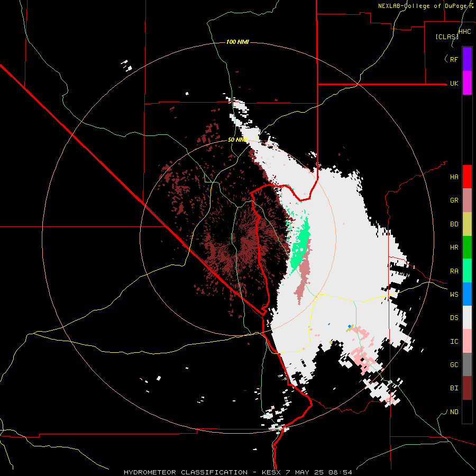Select the IC light pink legend swatch
The image size is (476, 476).
click(x=467, y=341)
